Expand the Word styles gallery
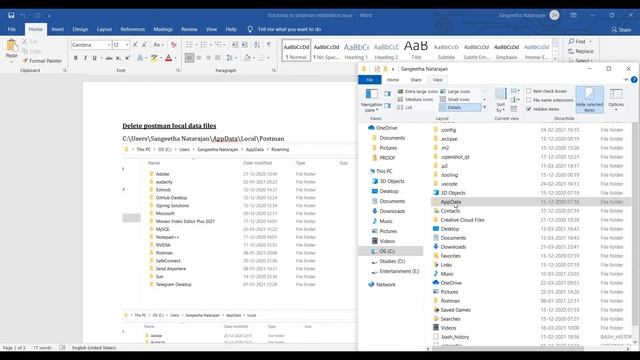Screen dimensions: 640x360 pyautogui.click(x=556, y=58)
